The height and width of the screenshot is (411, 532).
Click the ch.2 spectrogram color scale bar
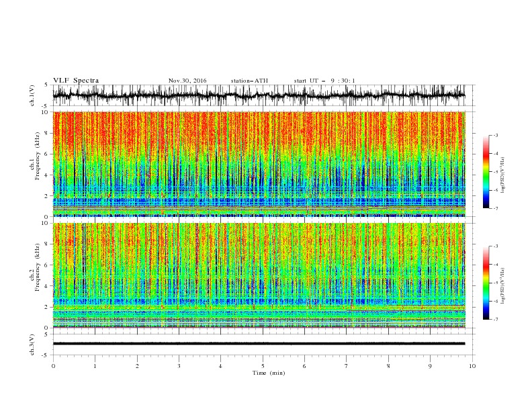(486, 283)
